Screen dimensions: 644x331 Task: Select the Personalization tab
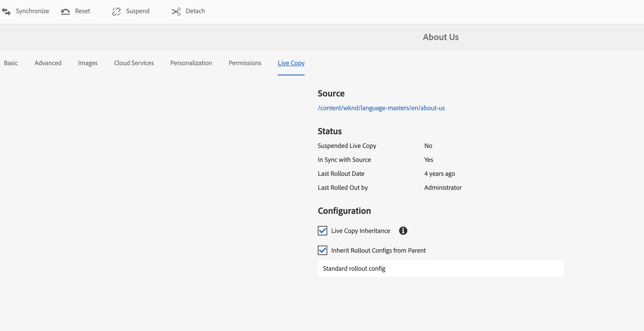pos(191,63)
